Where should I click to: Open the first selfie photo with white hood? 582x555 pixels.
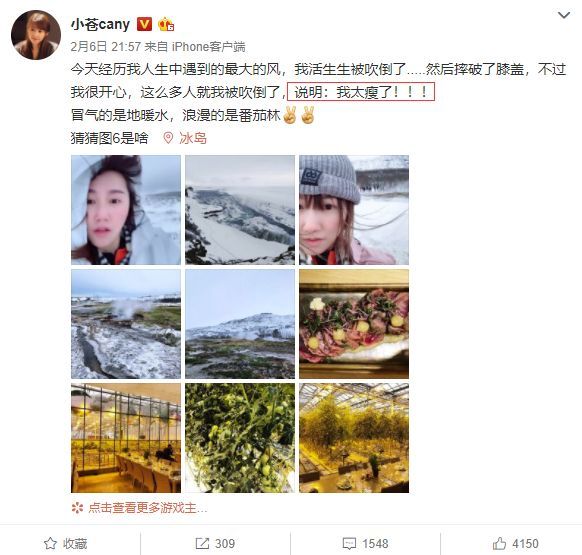point(126,210)
